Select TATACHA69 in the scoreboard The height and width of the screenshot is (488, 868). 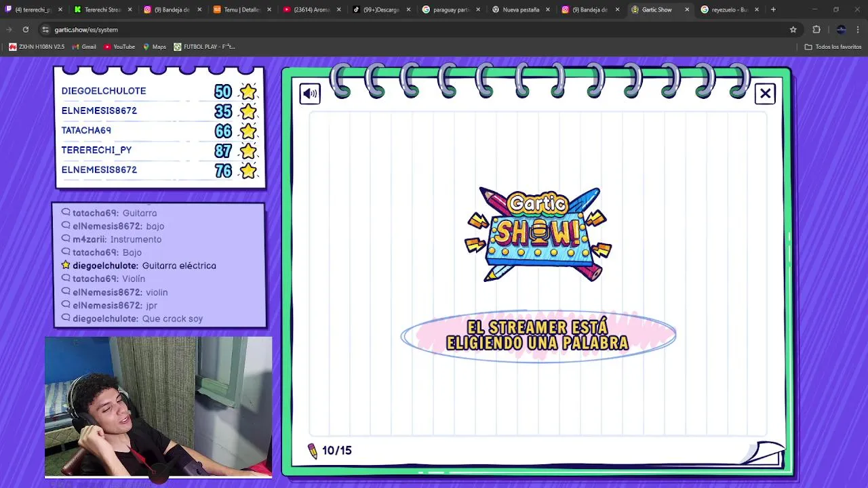[x=86, y=130]
